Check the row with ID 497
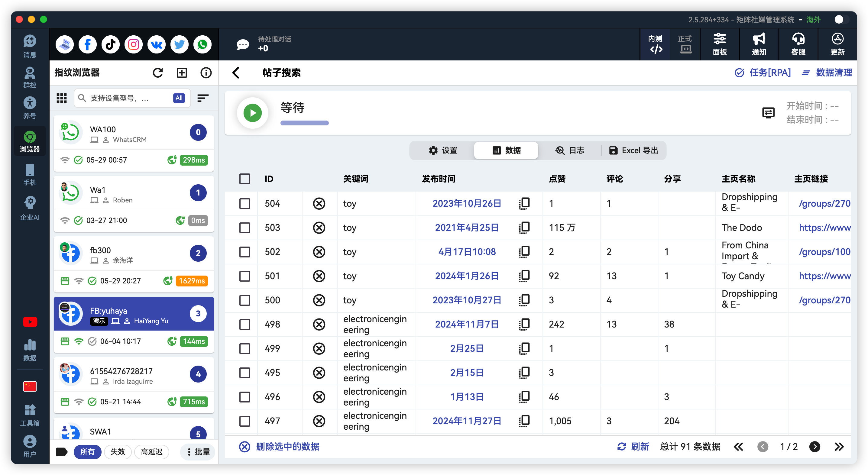 point(245,421)
